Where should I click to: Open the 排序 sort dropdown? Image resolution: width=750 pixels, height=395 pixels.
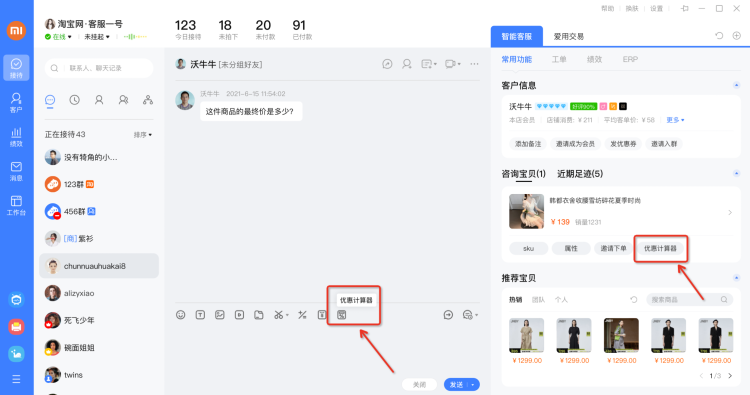pyautogui.click(x=143, y=135)
